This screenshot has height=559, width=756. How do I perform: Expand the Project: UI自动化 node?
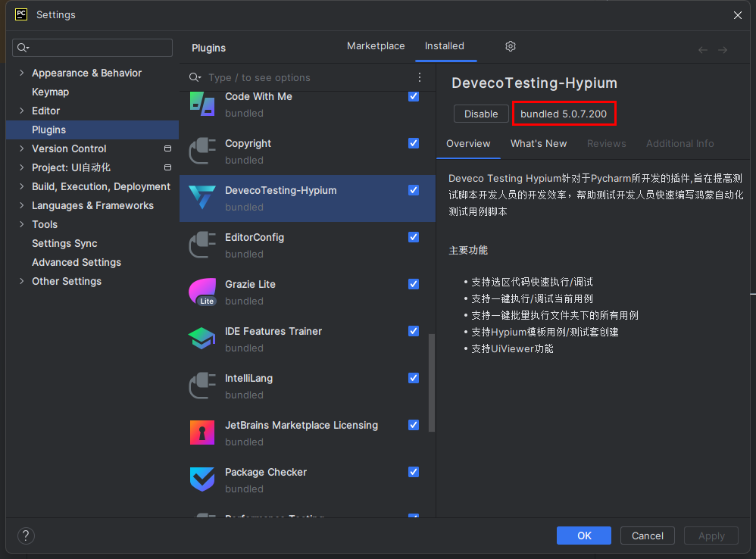(x=22, y=167)
